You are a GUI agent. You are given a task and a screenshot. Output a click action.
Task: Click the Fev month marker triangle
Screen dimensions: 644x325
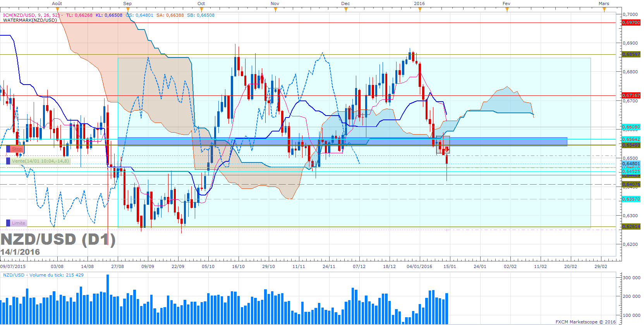tap(507, 9)
